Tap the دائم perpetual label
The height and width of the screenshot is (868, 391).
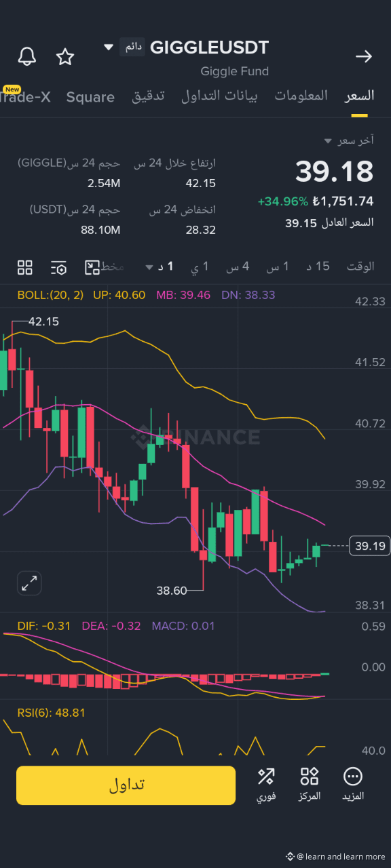coord(132,47)
